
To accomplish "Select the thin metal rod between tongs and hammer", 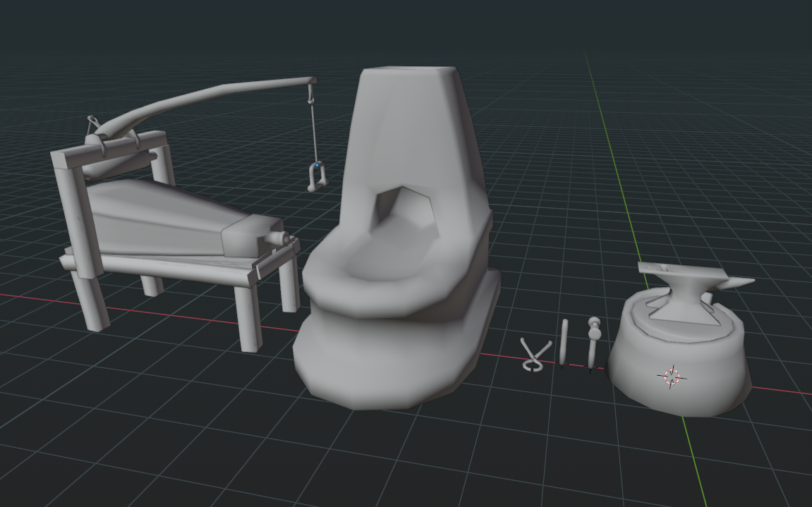I will [564, 342].
